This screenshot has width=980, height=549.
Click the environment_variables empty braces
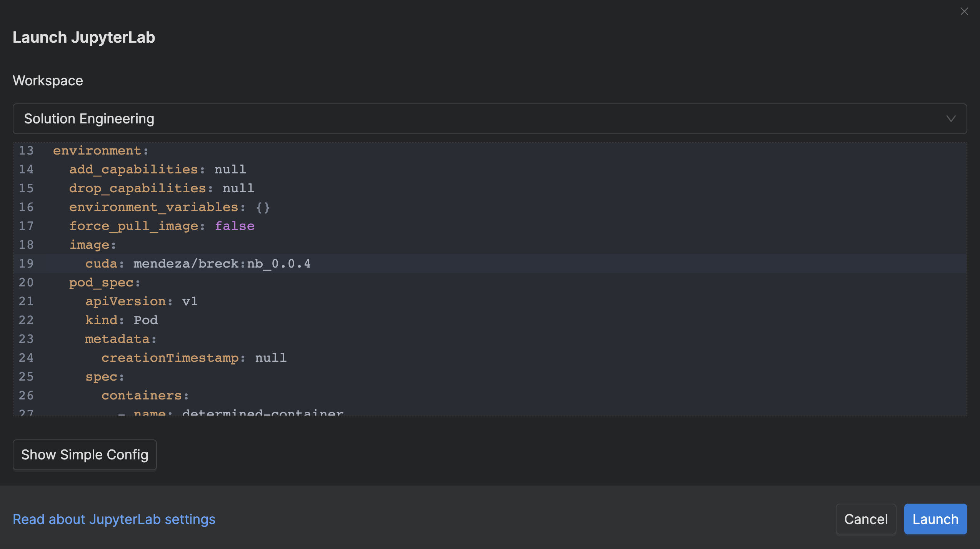pos(263,207)
